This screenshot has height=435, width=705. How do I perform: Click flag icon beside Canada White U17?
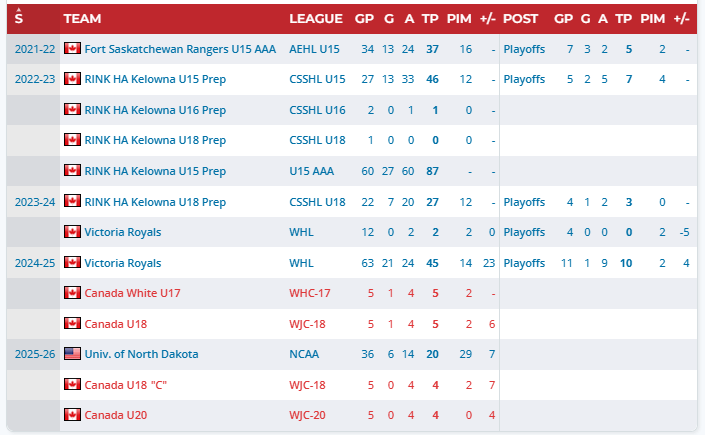point(72,292)
